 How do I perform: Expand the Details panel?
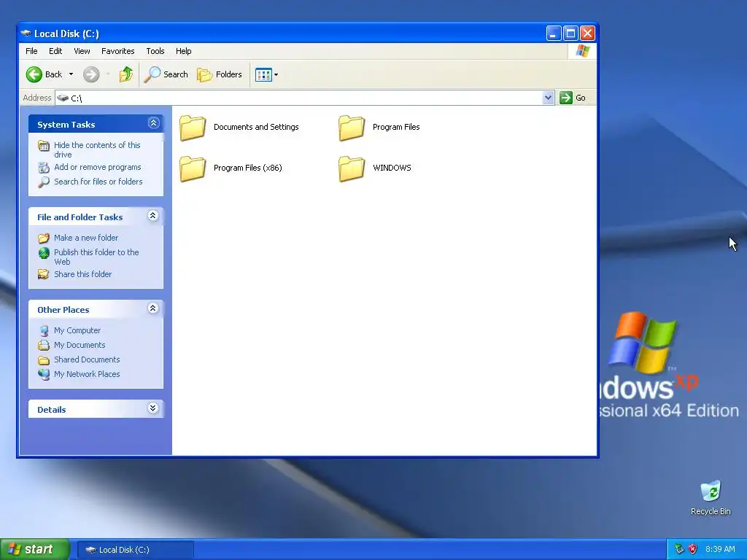coord(153,408)
